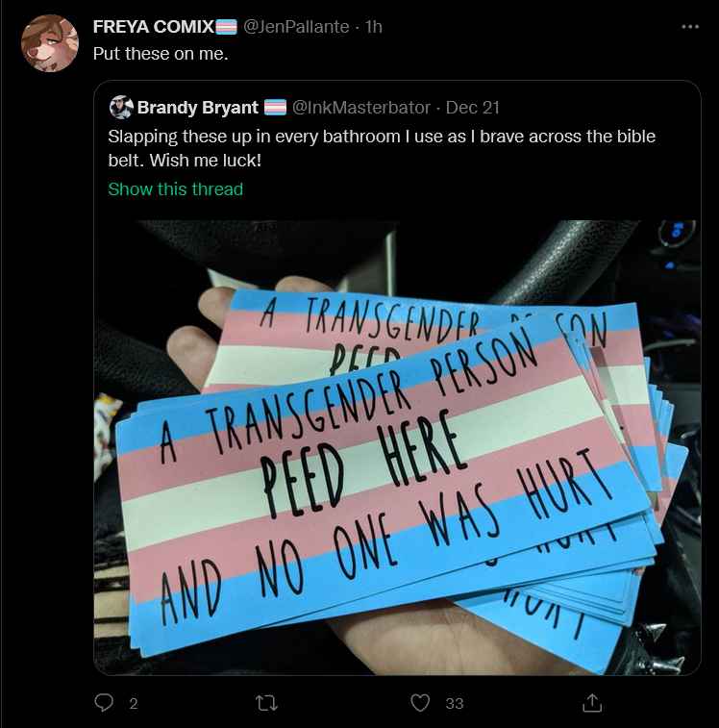Click the like count 33
This screenshot has width=719, height=728.
455,703
